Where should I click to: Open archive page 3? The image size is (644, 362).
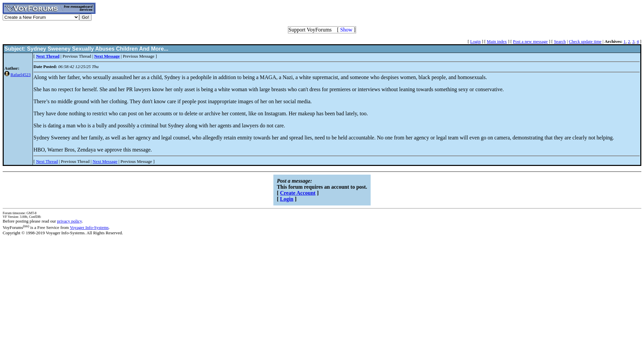point(633,42)
